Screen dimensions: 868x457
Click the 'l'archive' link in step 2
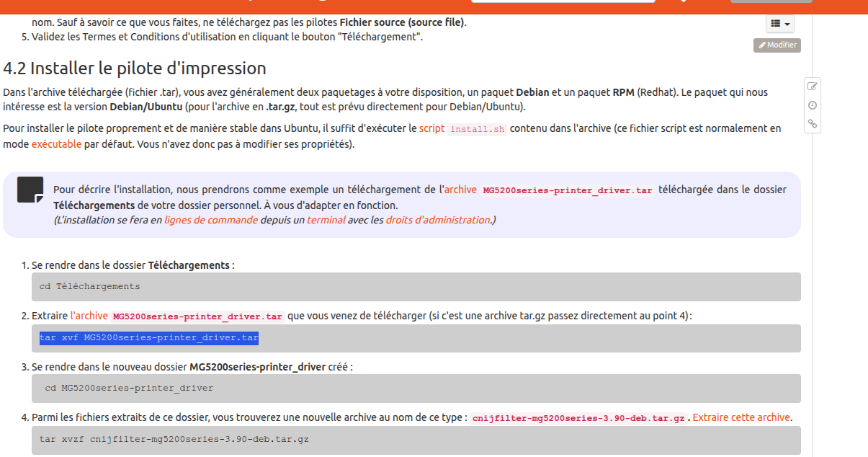[x=89, y=316]
